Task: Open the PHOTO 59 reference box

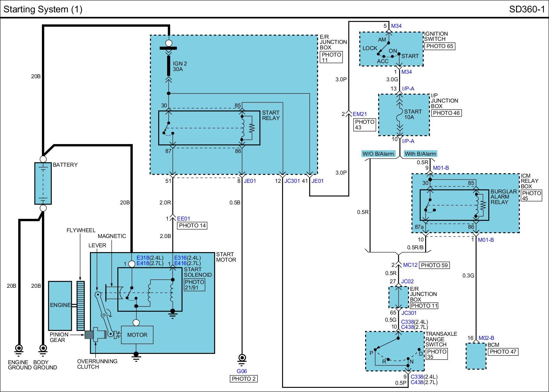Action: coord(434,265)
